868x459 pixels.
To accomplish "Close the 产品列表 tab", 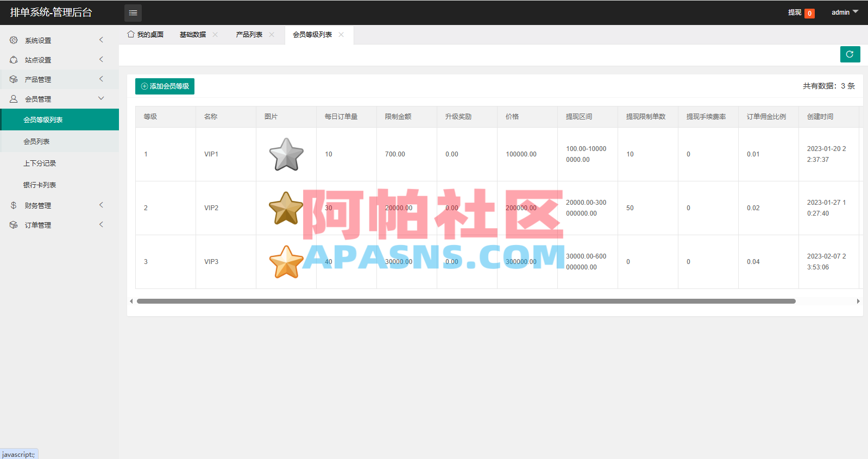I will pos(272,34).
